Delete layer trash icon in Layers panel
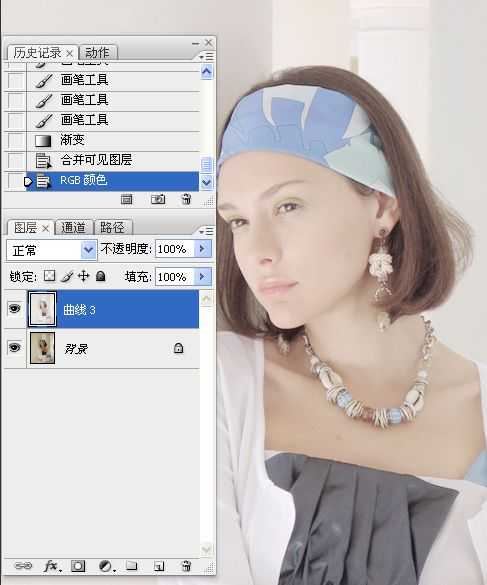This screenshot has height=585, width=487. click(186, 566)
